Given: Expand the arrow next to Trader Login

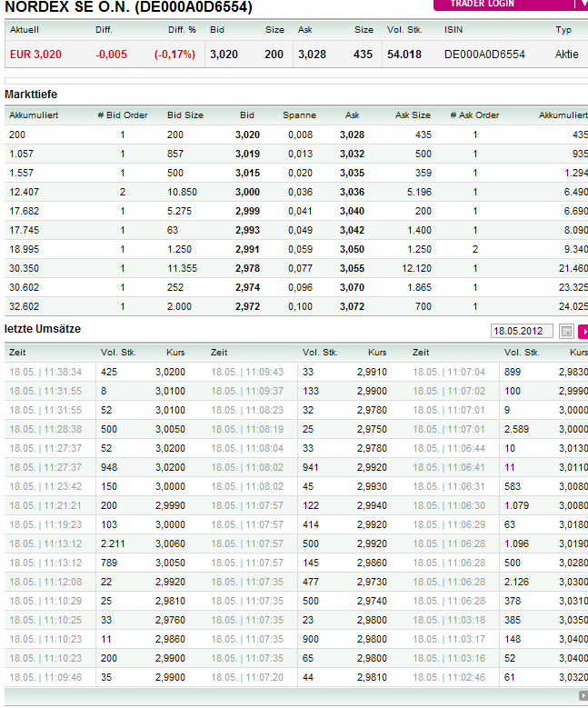Looking at the screenshot, I should pyautogui.click(x=580, y=4).
